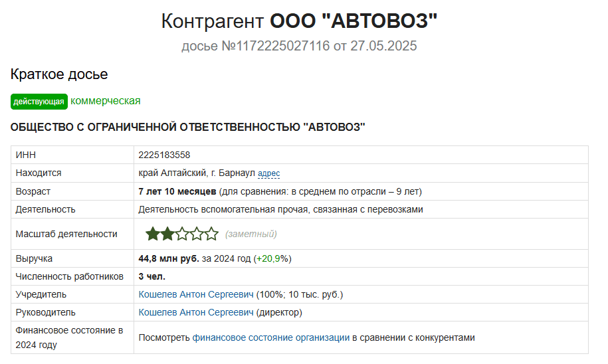Click the dossier number 1172225027116 subtitle

(x=299, y=46)
